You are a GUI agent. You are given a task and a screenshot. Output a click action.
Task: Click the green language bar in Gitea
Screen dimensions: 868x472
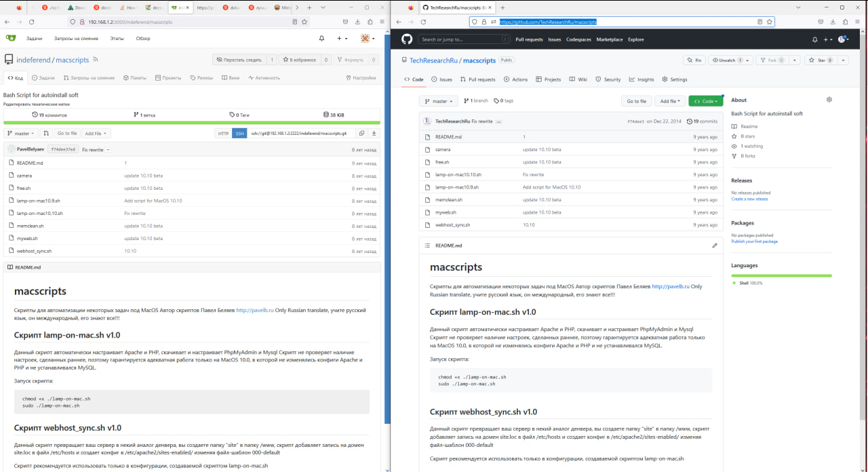point(192,123)
